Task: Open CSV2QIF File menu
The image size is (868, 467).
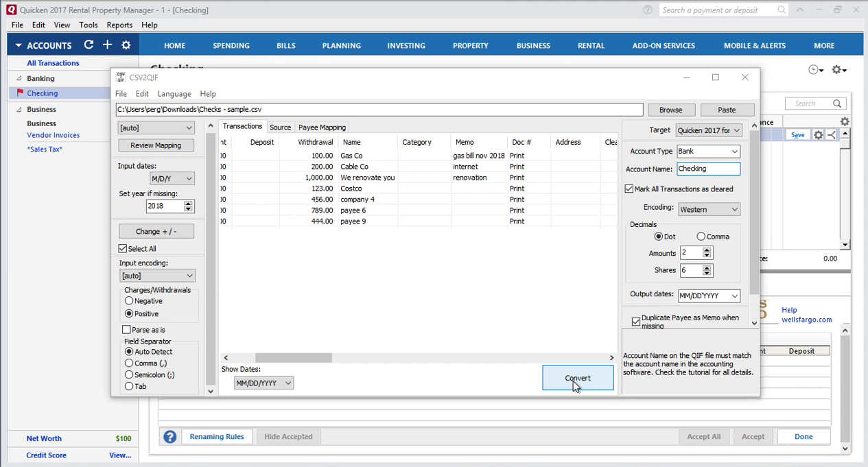Action: [x=121, y=94]
